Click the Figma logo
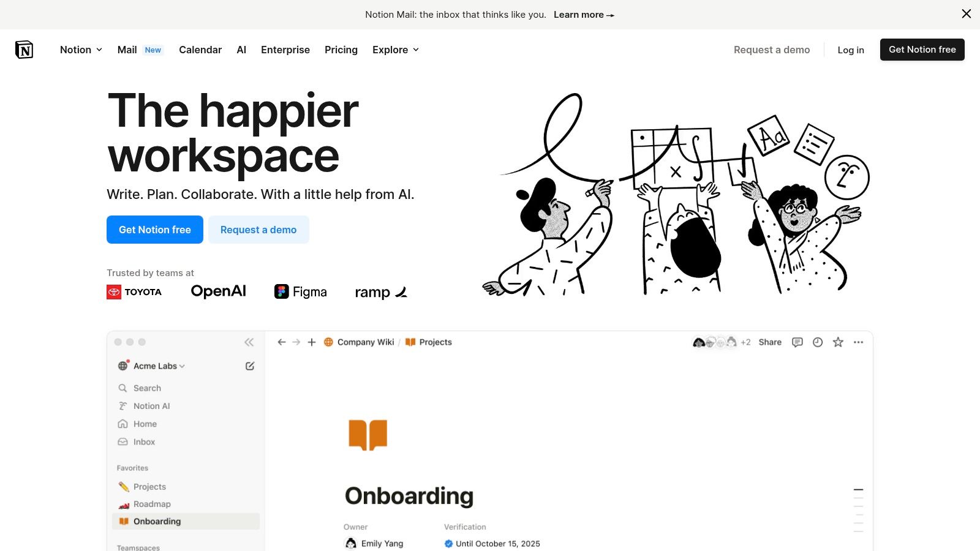The width and height of the screenshot is (980, 551). (x=301, y=292)
